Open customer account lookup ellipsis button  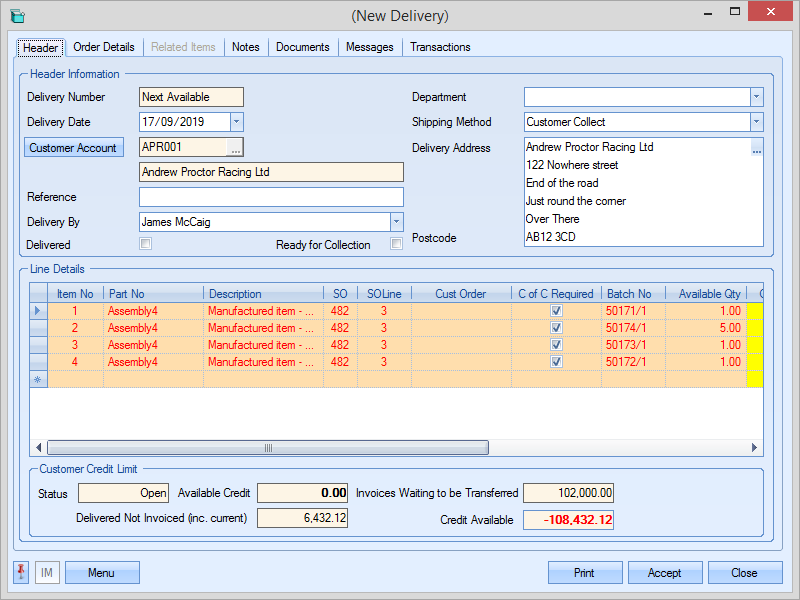click(235, 148)
